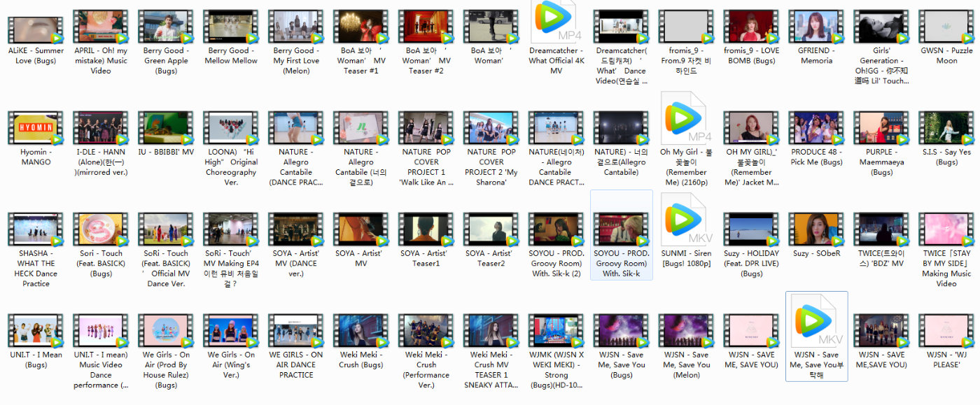
Task: Click the SoRi Touch file name ending 'Official MV Dance Ver.'
Action: click(x=166, y=269)
